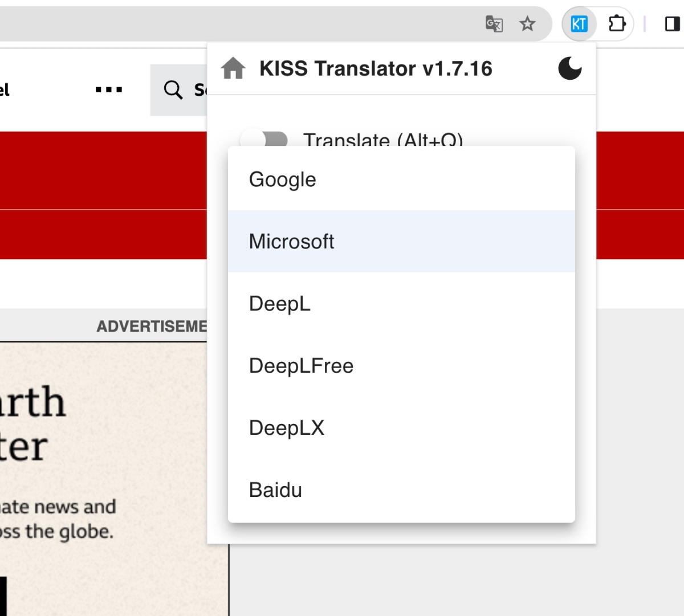The image size is (684, 616).
Task: Click the home icon in KISS Translator
Action: click(x=233, y=68)
